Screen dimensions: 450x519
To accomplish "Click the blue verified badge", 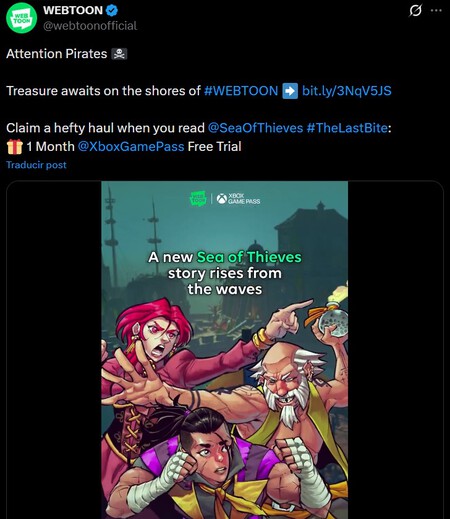I will (112, 10).
